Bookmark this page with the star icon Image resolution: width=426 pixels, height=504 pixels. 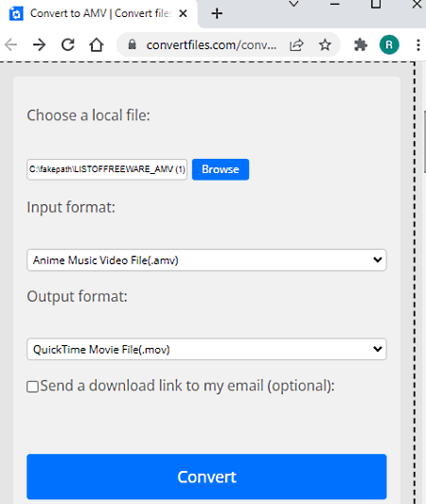coord(325,44)
